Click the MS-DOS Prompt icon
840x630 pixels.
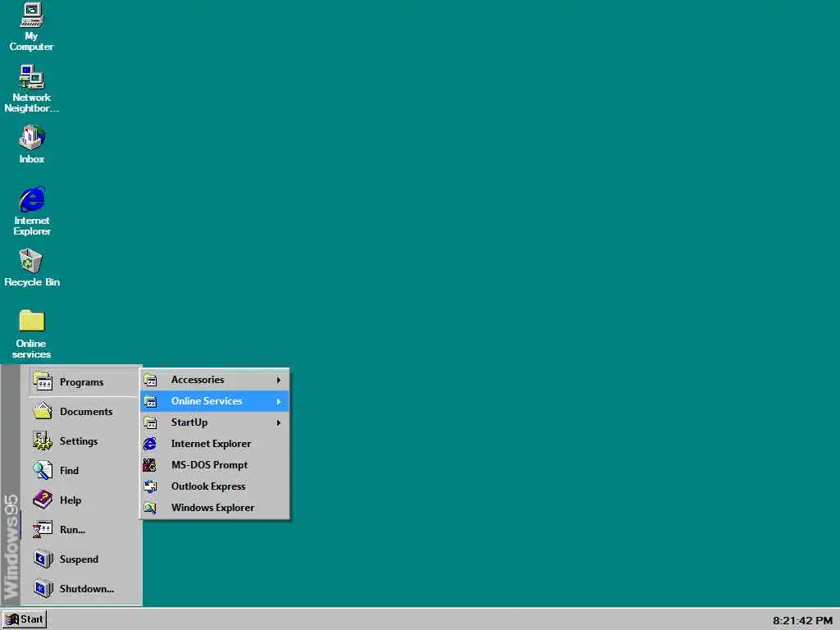(x=150, y=465)
